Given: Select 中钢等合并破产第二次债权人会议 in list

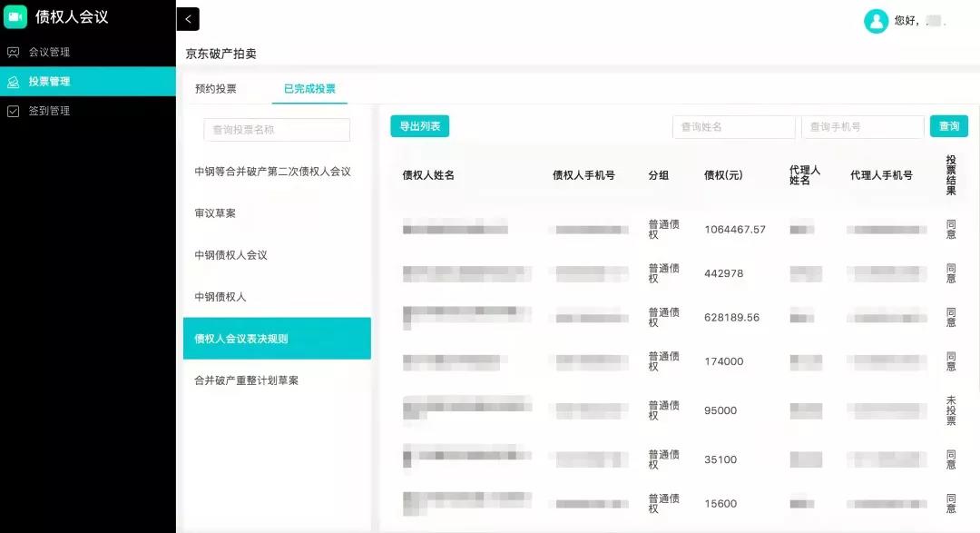Looking at the screenshot, I should tap(272, 172).
